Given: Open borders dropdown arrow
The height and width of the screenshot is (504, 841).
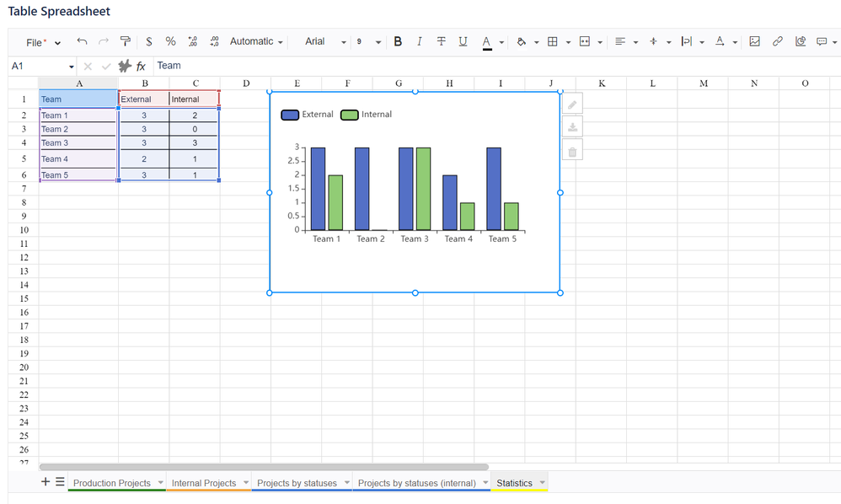Looking at the screenshot, I should coord(568,42).
